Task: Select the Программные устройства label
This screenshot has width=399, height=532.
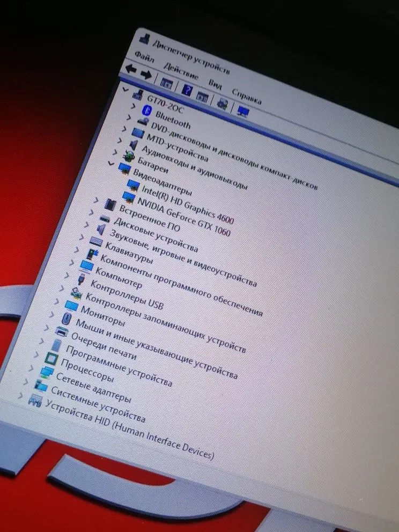Action: [119, 366]
